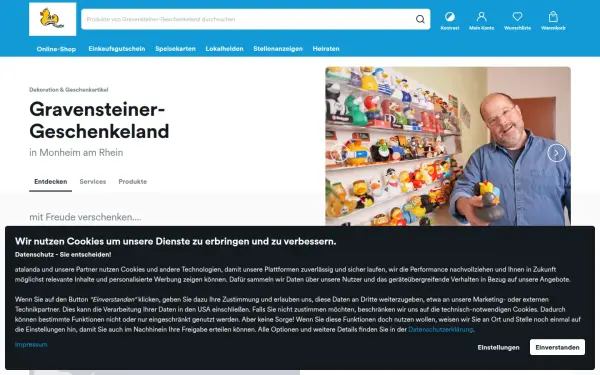Open the Einkaufsgutschein menu item

(x=117, y=49)
